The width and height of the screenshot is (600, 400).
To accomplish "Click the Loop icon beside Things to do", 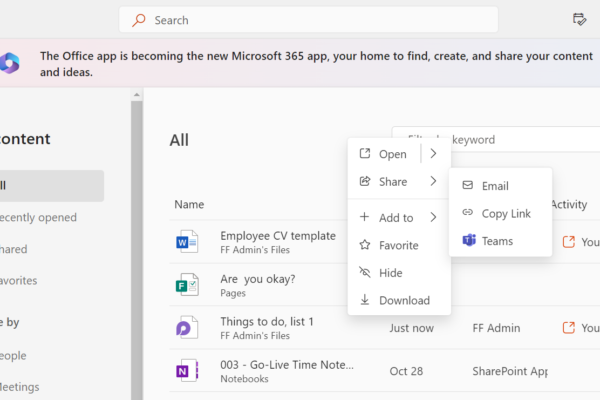I will click(188, 328).
